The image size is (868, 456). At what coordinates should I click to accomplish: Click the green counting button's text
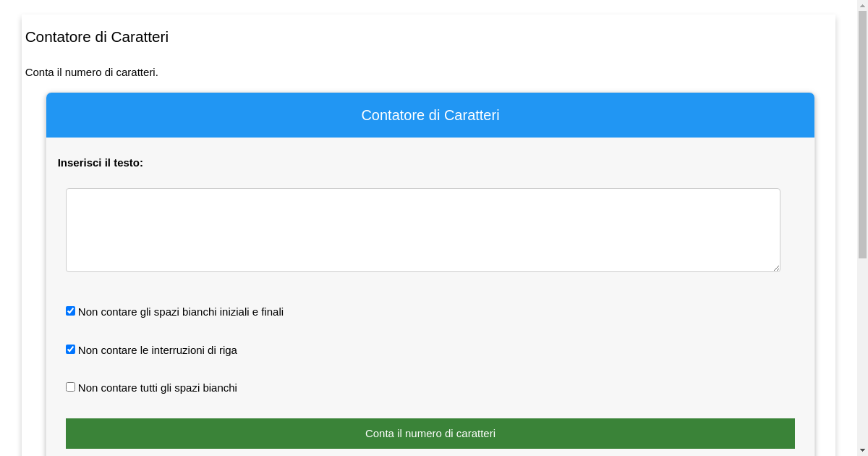[430, 433]
